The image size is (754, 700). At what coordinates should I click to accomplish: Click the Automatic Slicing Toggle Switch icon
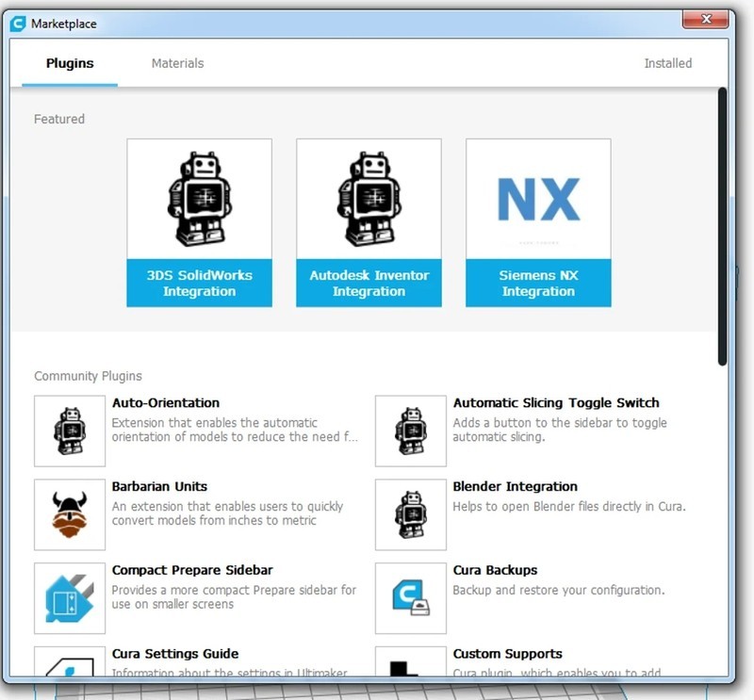411,431
